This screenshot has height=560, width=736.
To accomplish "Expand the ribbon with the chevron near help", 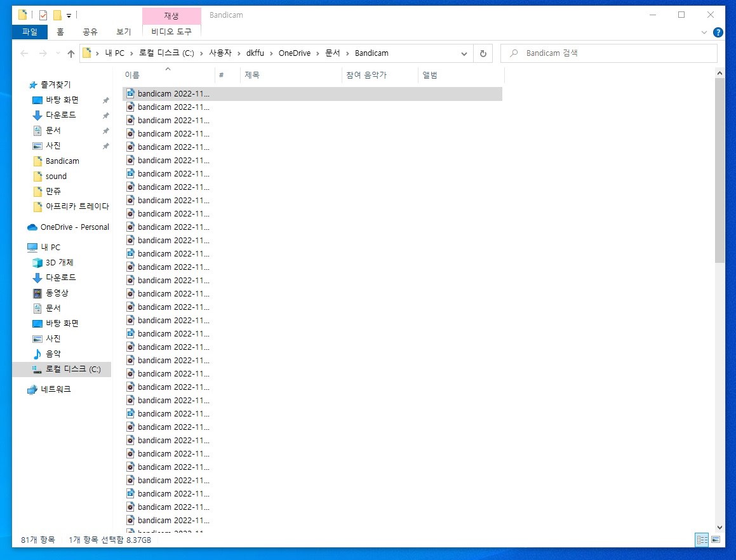I will [704, 32].
